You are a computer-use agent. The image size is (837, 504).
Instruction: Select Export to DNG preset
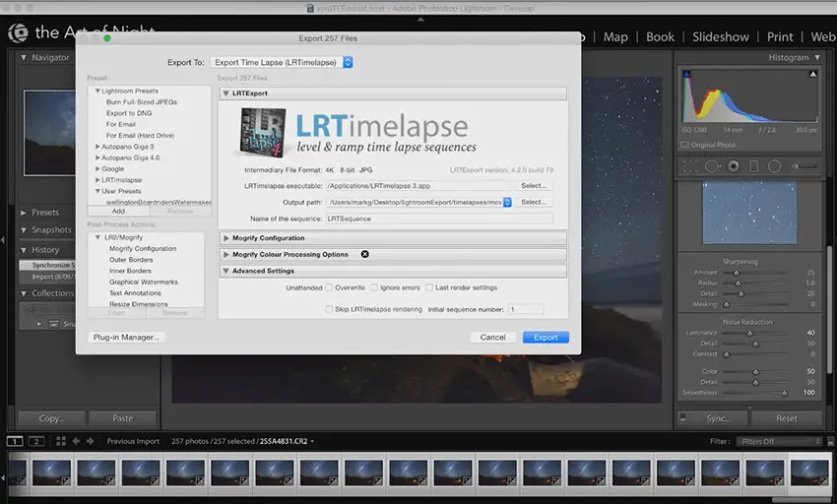(129, 113)
